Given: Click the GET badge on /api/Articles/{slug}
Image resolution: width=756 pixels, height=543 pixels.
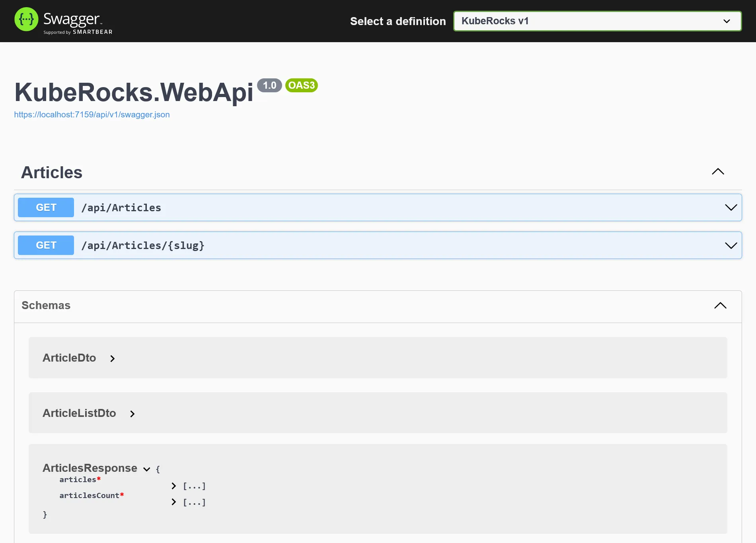Looking at the screenshot, I should coord(45,245).
